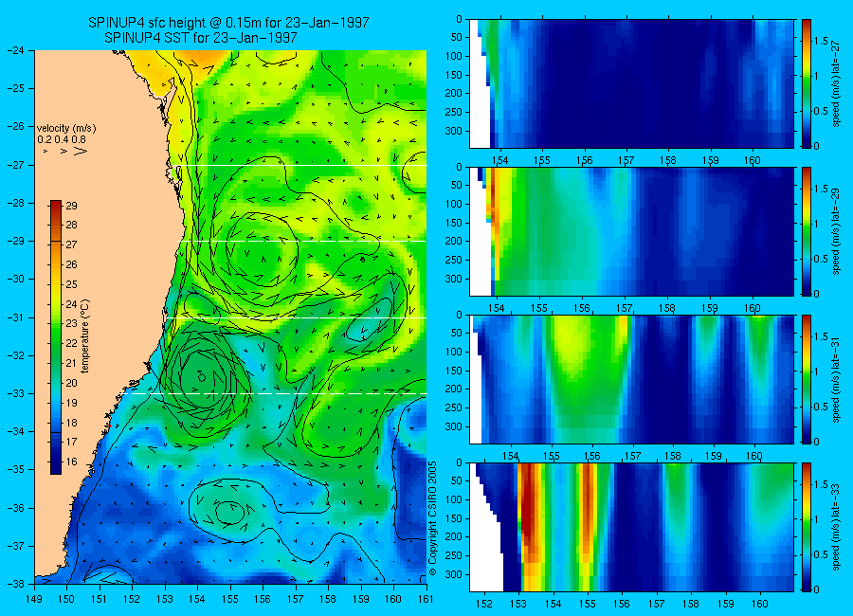Viewport: 853px width, 616px height.
Task: Click the "29" tick on temperature color bar
Action: 71,206
